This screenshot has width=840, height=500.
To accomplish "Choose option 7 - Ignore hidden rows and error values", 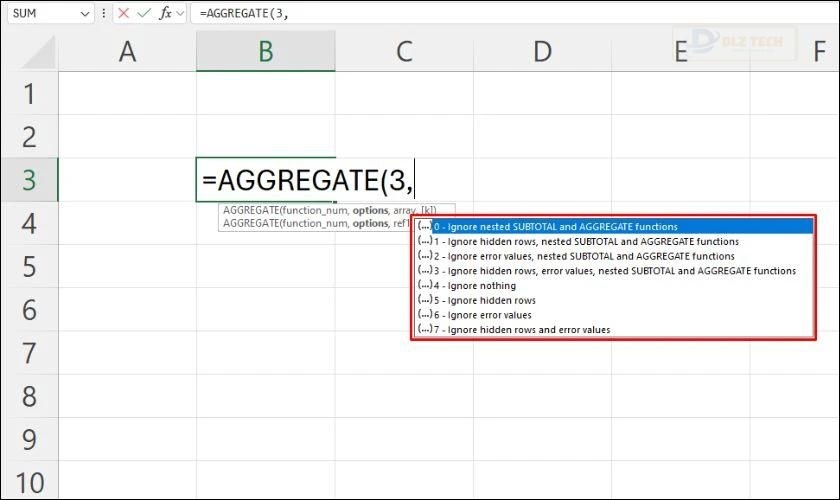I will coord(614,330).
